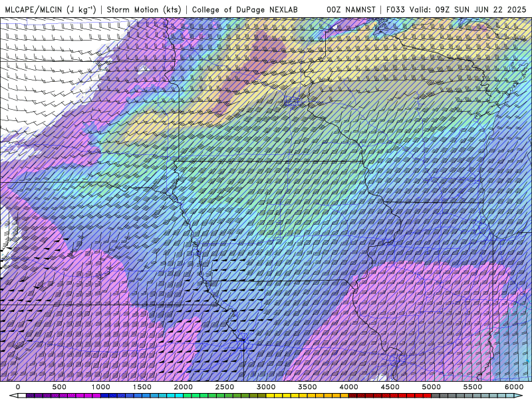
Task: Click the right arrow end of the color scale
Action: pos(518,396)
